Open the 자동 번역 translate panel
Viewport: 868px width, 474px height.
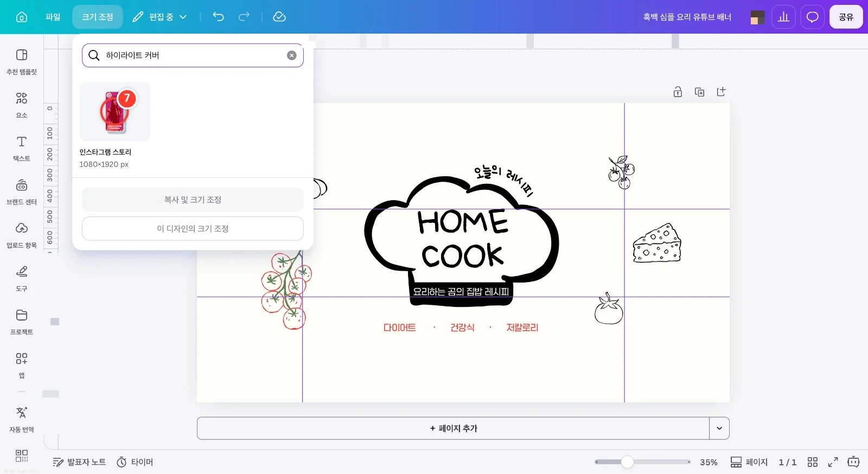click(x=22, y=420)
